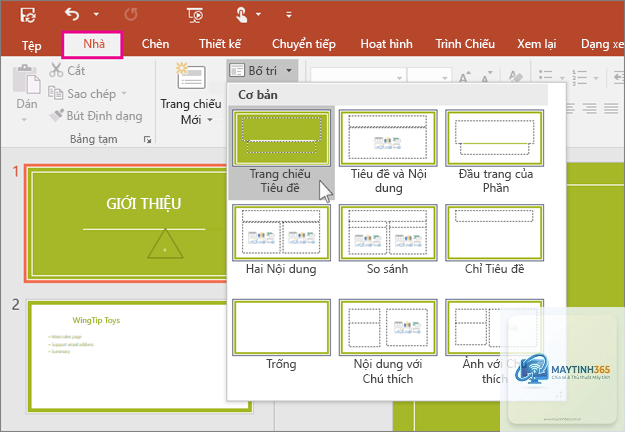Screen dimensions: 625x432
Task: Switch to the Chèn tab
Action: [155, 44]
